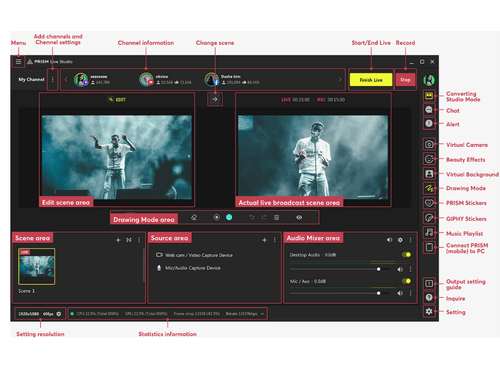
Task: Open resolution settings gear at bottom left
Action: [59, 314]
